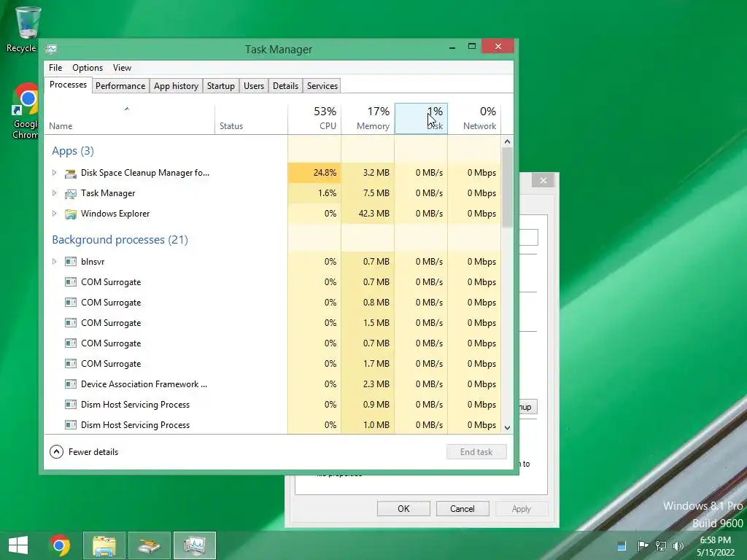The image size is (747, 560).
Task: Select COM Surrogate row using 0.8 MB
Action: pos(273,303)
